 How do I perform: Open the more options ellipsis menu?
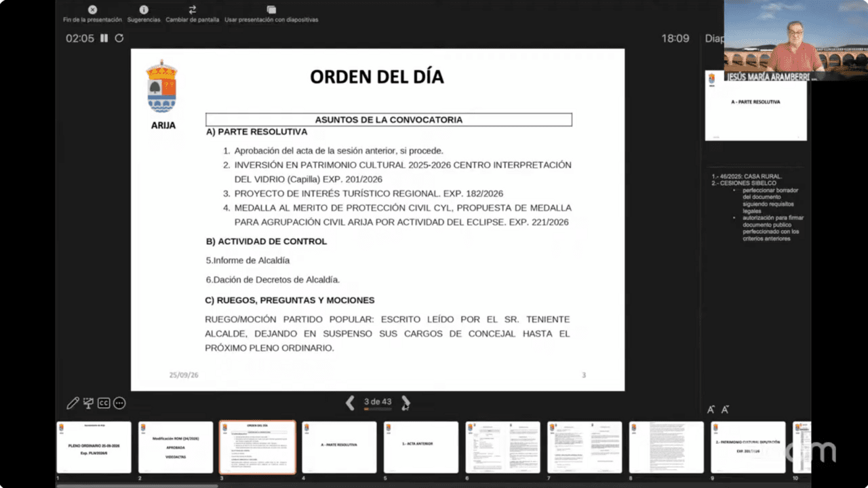[119, 403]
